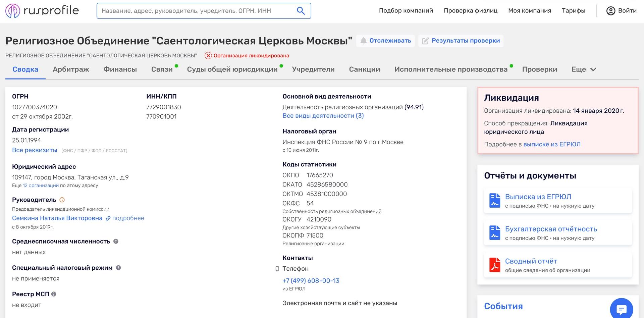This screenshot has width=644, height=318.
Task: Click help icon beside Специальный налоговый режим
Action: 118,268
